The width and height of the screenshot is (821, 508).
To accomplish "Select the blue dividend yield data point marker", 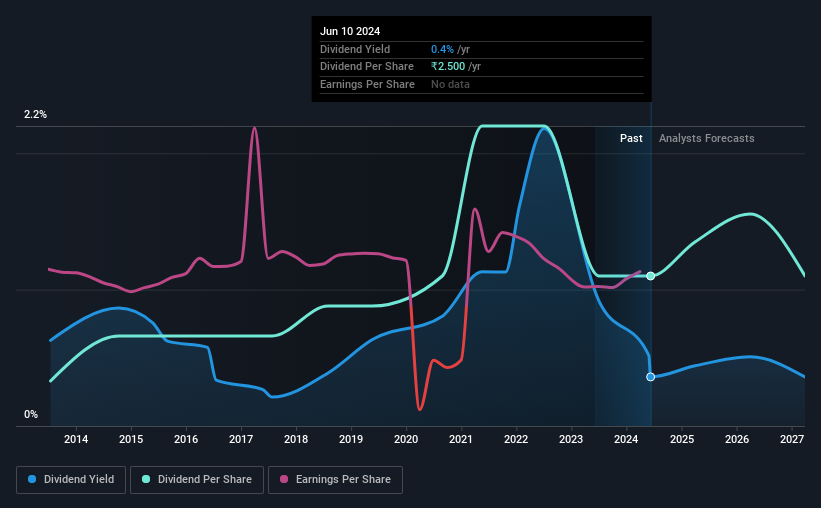I will click(650, 377).
